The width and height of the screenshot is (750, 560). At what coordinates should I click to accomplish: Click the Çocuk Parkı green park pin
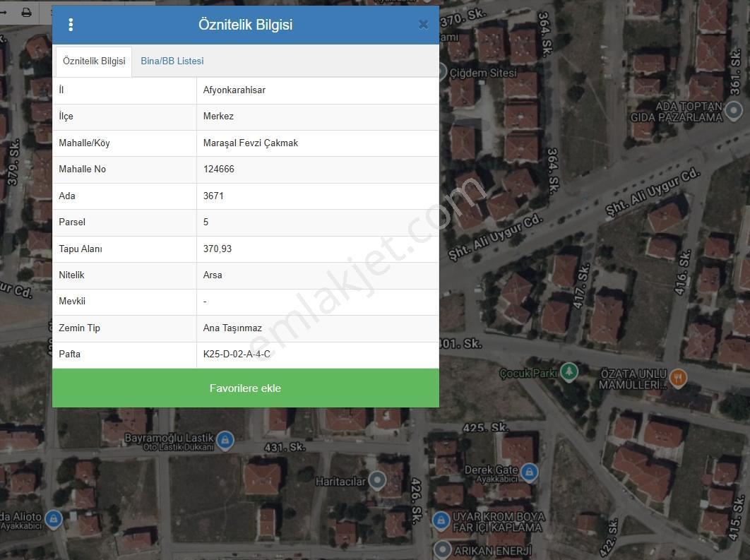[569, 371]
